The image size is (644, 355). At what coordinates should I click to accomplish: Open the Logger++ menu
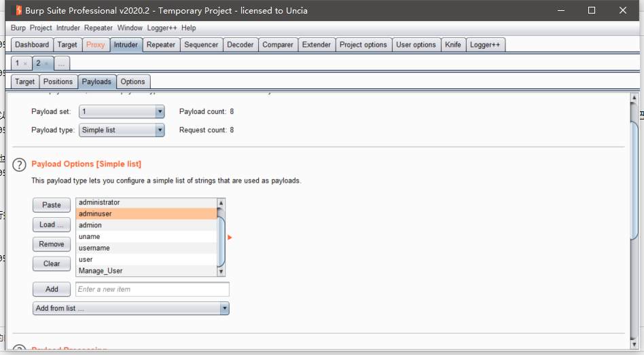pyautogui.click(x=162, y=28)
